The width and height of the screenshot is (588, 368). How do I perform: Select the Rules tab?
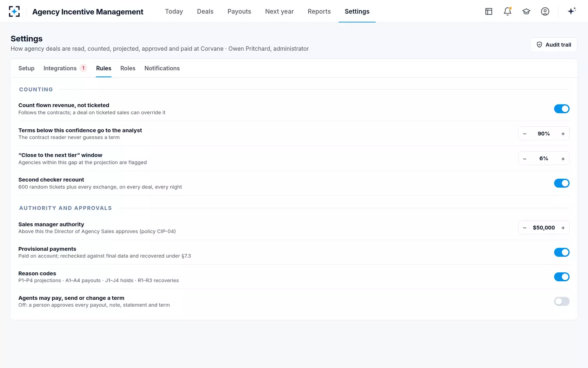point(104,68)
